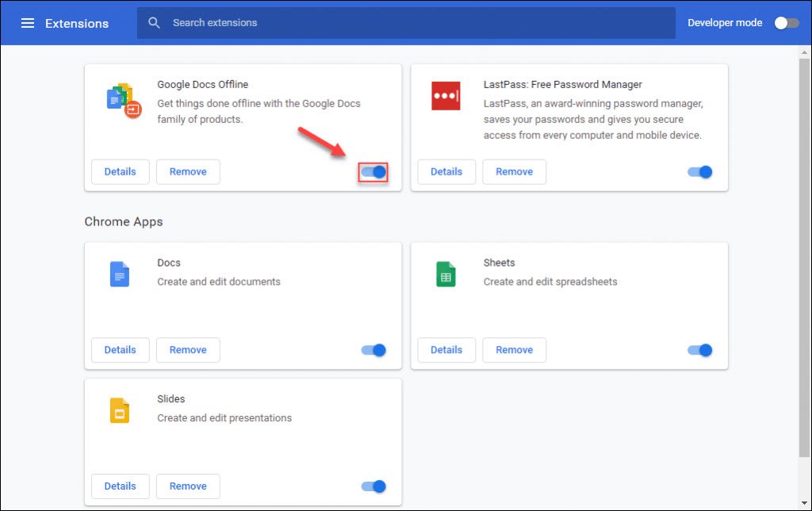Click the search magnifier icon
The width and height of the screenshot is (812, 511).
(154, 23)
